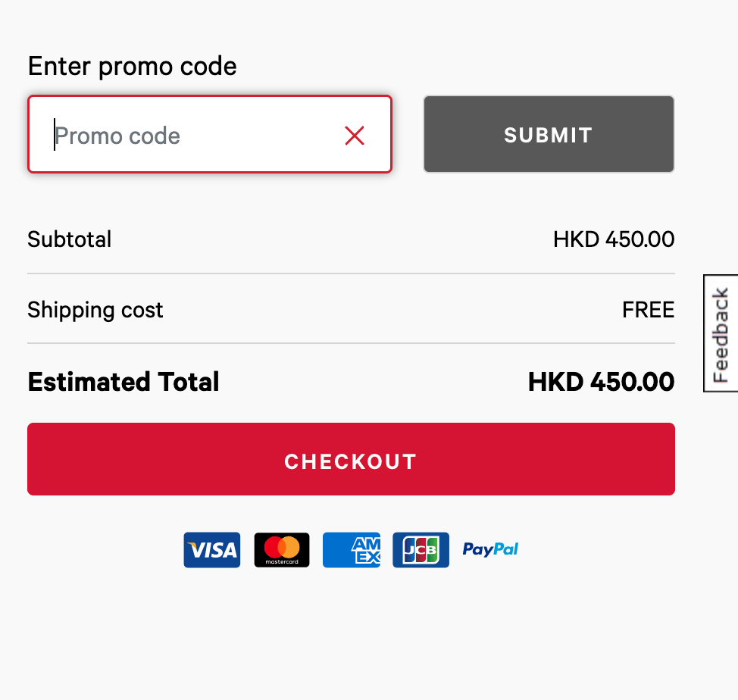738x700 pixels.
Task: Click the Subtotal amount HKD 450.00
Action: pyautogui.click(x=614, y=239)
